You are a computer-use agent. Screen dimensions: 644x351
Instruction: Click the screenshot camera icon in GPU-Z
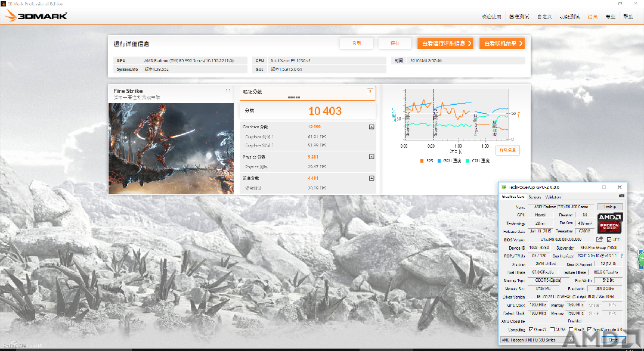click(x=621, y=196)
